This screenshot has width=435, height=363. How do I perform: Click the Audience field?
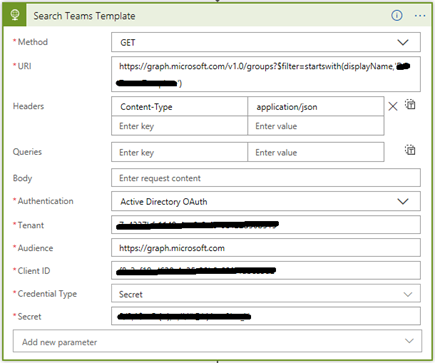tap(266, 248)
